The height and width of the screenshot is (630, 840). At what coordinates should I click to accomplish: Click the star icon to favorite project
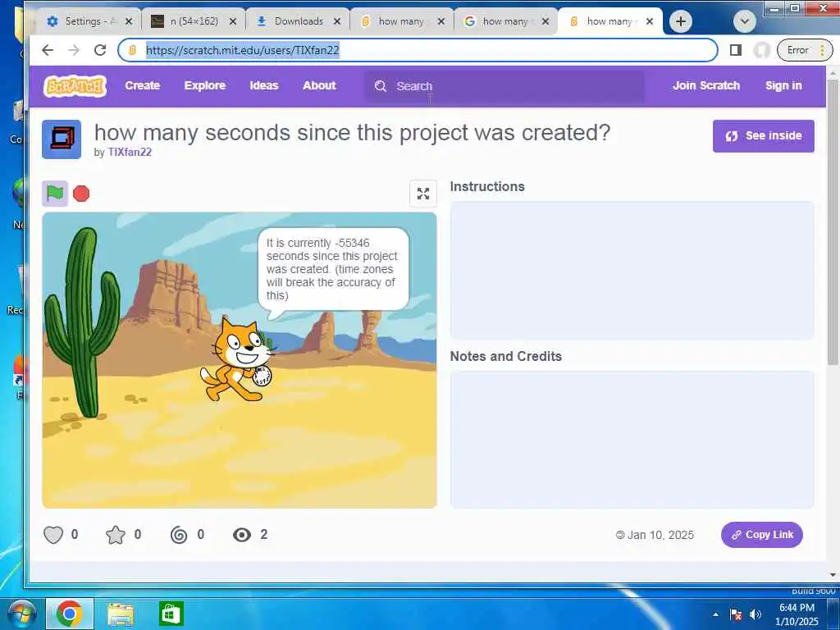coord(116,535)
